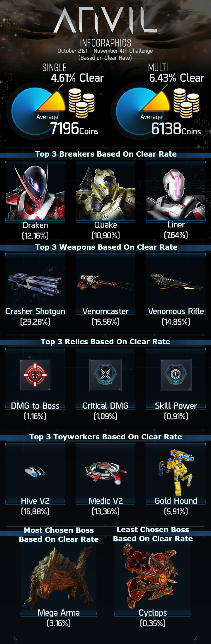Select the Venomcaster weapon image
This screenshot has height=644, width=211.
[105, 282]
